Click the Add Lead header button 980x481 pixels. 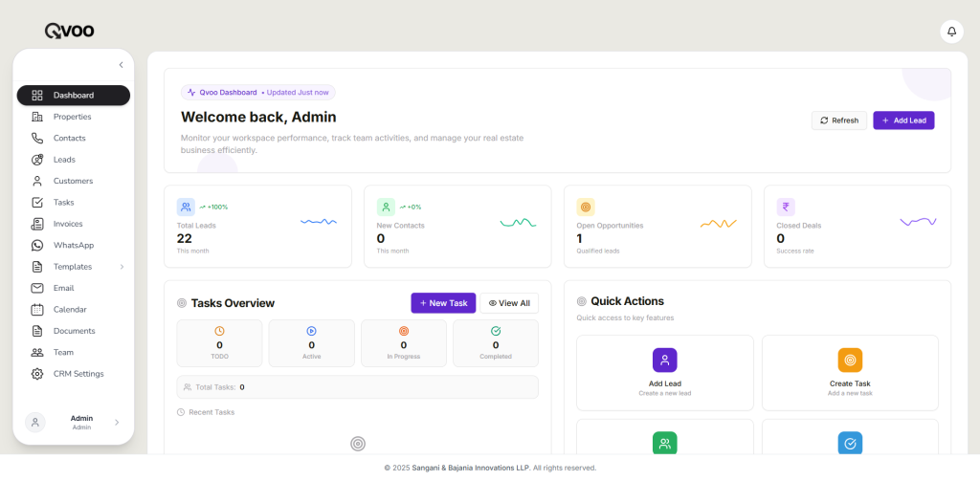[902, 120]
